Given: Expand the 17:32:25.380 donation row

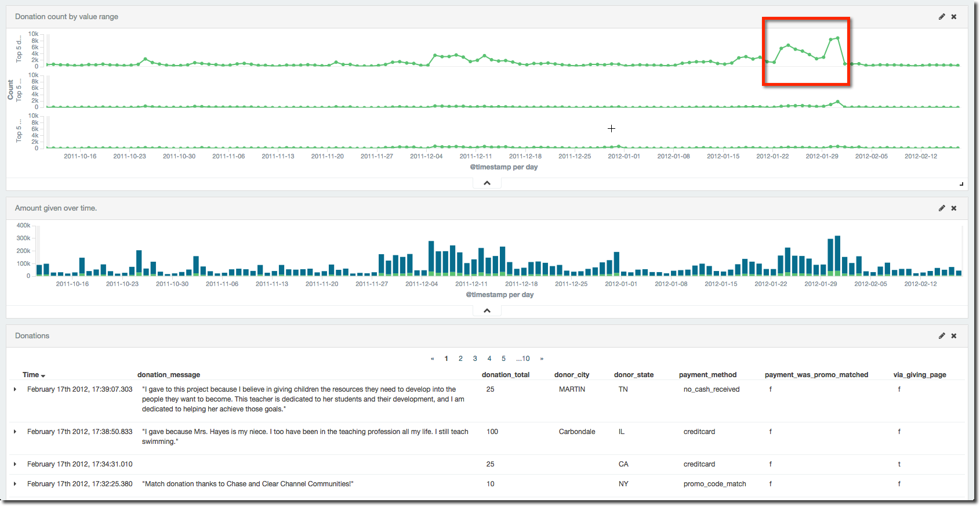Looking at the screenshot, I should pyautogui.click(x=15, y=484).
